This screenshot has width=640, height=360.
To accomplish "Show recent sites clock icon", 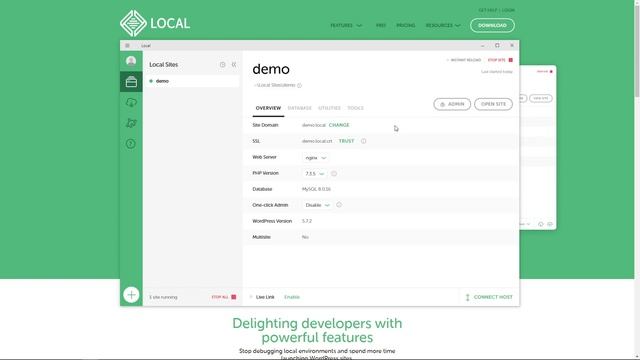I will point(222,64).
